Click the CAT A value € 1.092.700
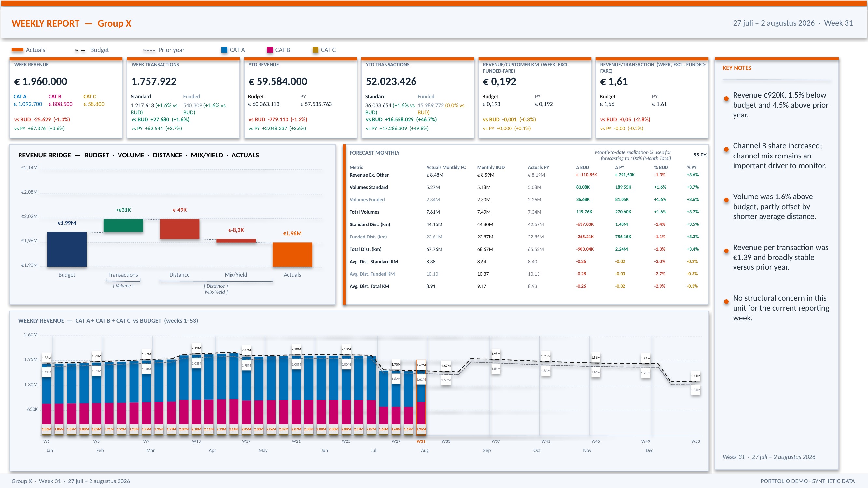 (28, 104)
